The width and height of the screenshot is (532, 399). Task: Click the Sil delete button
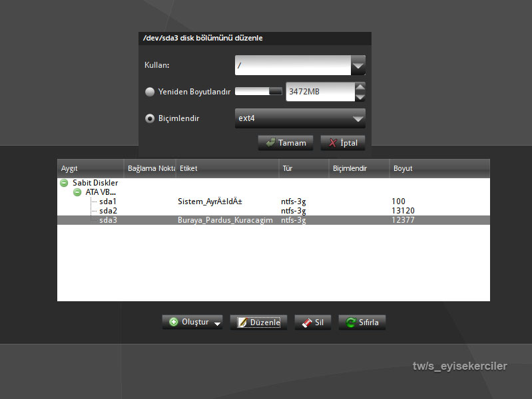coord(313,322)
